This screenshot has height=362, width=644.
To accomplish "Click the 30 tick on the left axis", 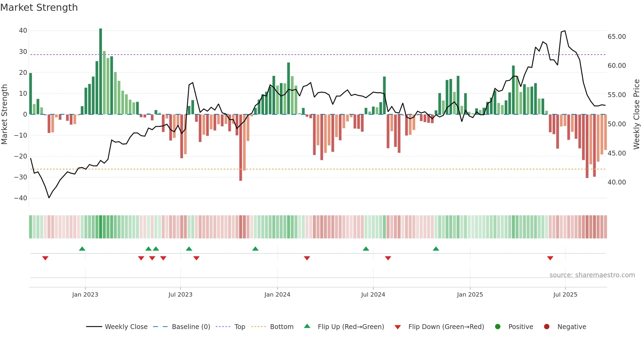I will (x=23, y=51).
